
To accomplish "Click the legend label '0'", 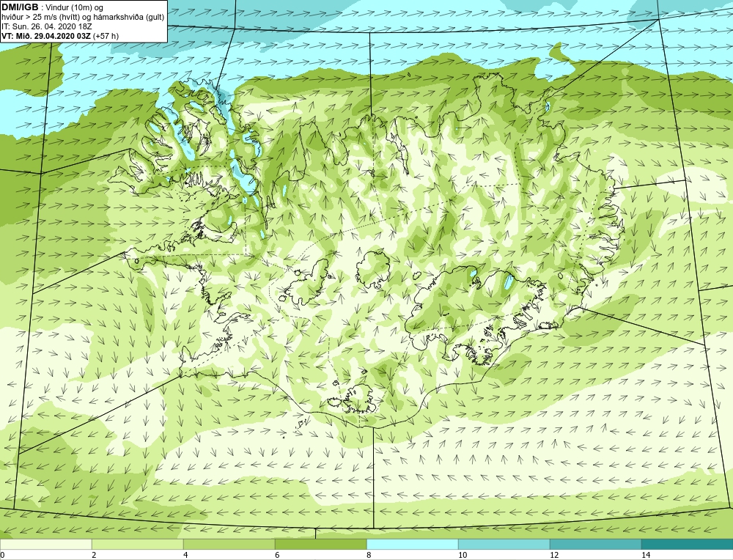I will (x=2, y=555).
